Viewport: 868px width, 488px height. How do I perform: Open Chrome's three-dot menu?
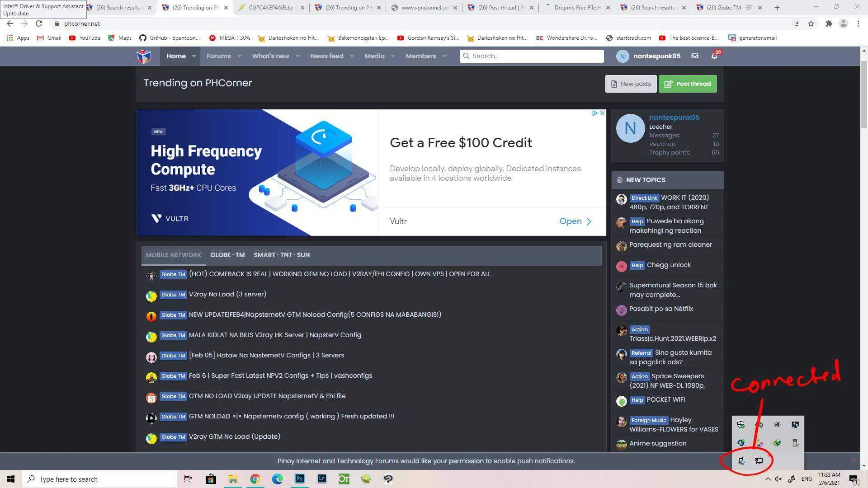pyautogui.click(x=858, y=23)
